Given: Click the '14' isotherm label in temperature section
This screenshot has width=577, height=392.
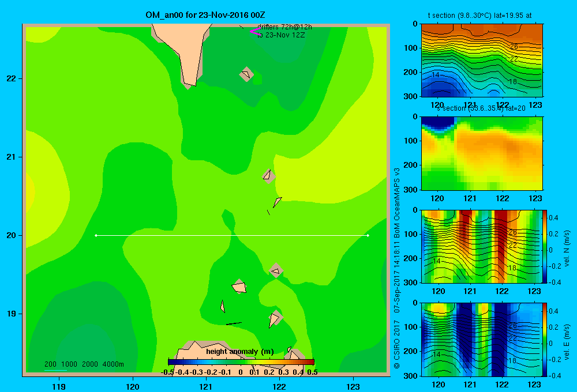Looking at the screenshot, I should pyautogui.click(x=436, y=75).
